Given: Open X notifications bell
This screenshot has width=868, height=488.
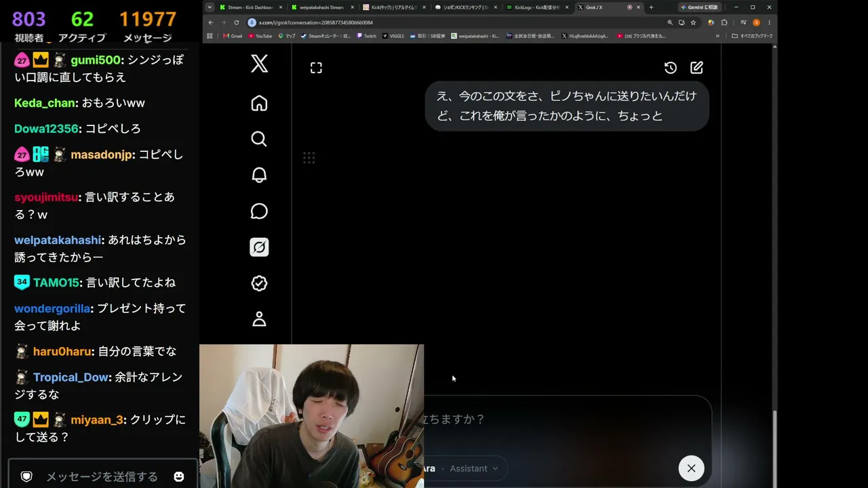Looking at the screenshot, I should coord(259,175).
